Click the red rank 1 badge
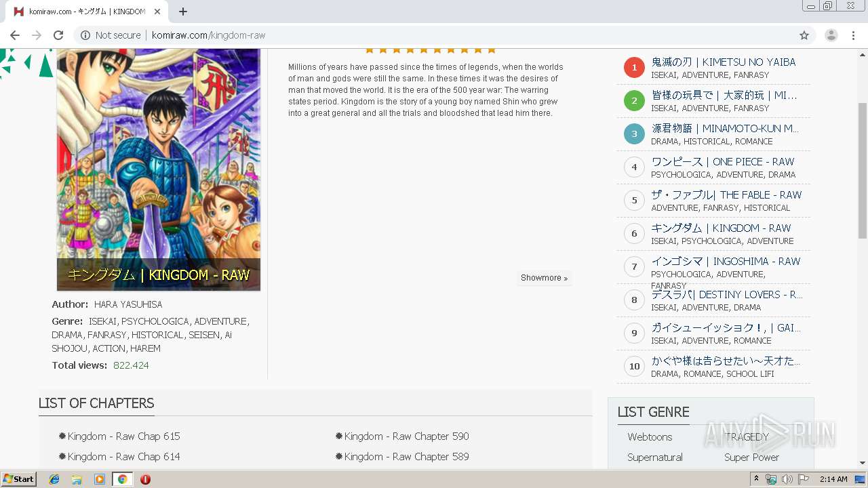The width and height of the screenshot is (868, 488). click(x=634, y=67)
